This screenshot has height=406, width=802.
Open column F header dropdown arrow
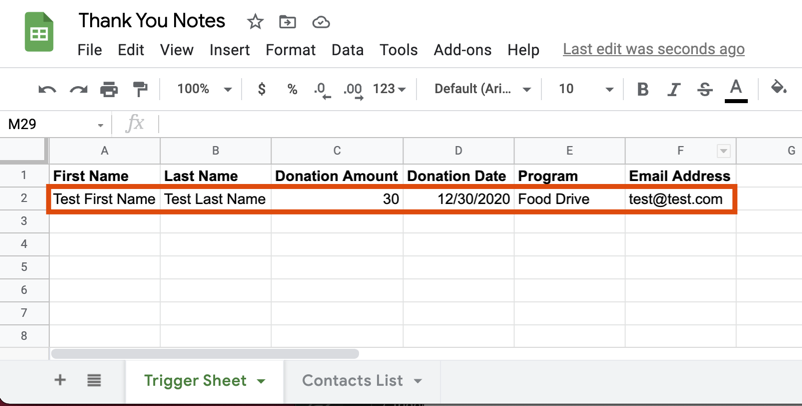coord(723,151)
